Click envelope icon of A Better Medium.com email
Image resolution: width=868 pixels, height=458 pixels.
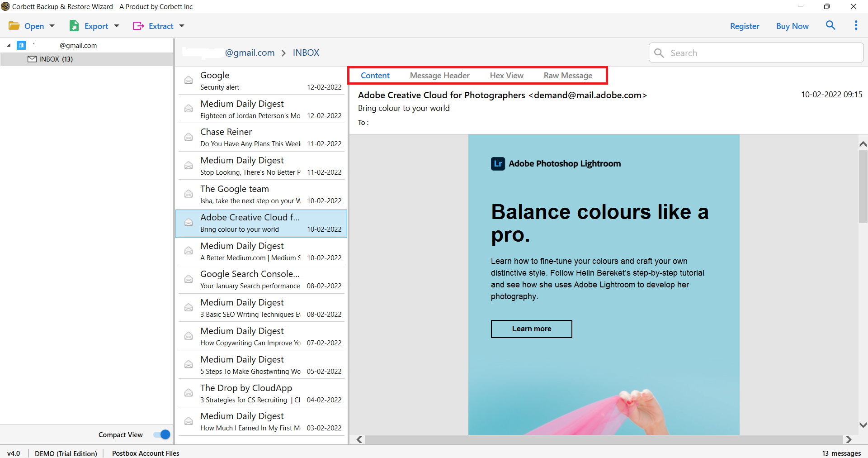[189, 251]
